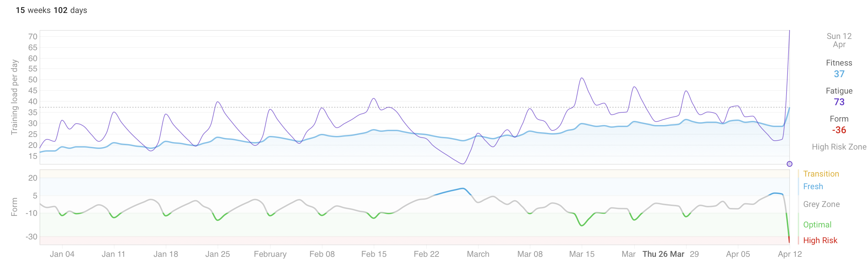
Task: Click the March label on the x-axis
Action: 478,254
